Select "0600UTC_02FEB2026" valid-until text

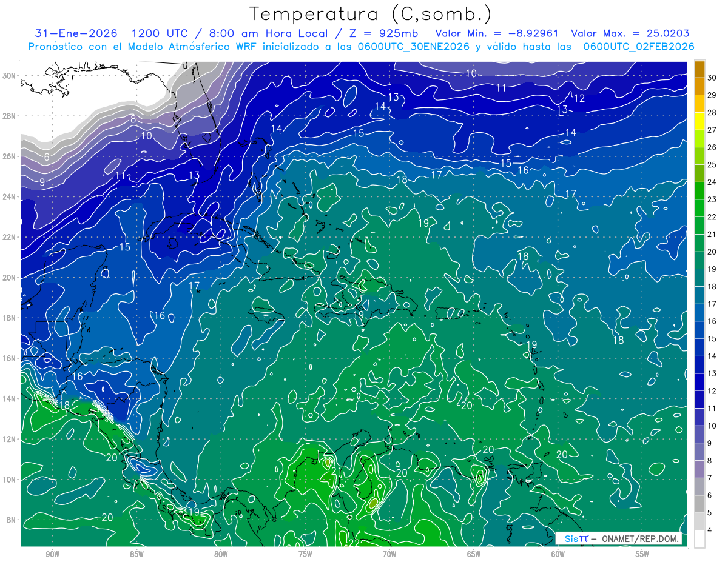click(639, 47)
